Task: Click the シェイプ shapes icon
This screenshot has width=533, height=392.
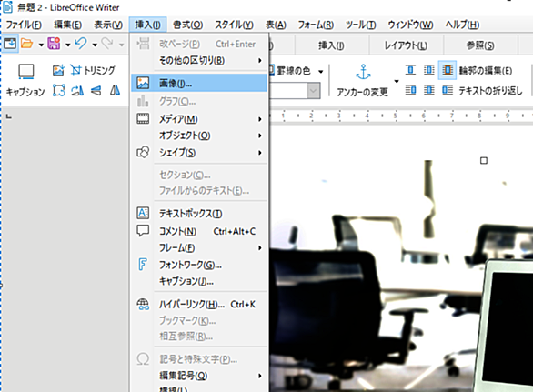Action: click(143, 152)
